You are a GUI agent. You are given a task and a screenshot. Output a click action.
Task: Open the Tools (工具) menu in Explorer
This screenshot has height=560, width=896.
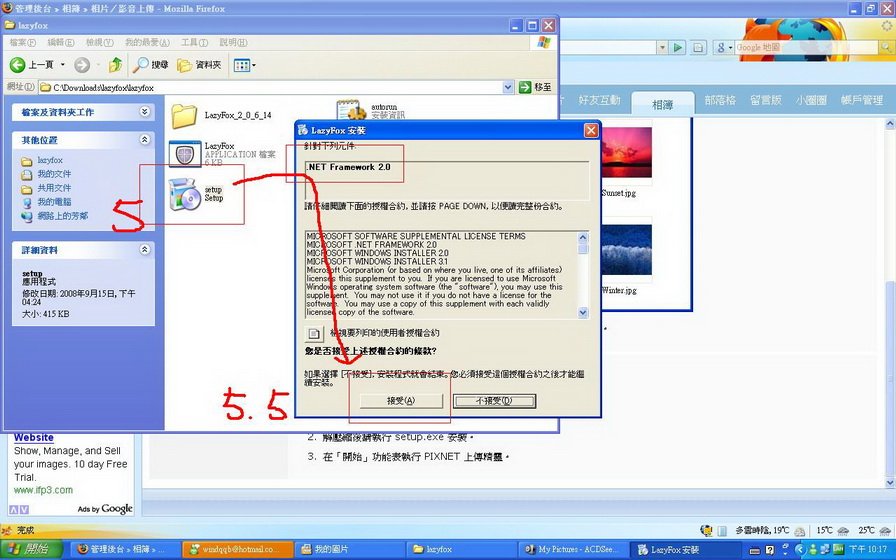coord(194,42)
